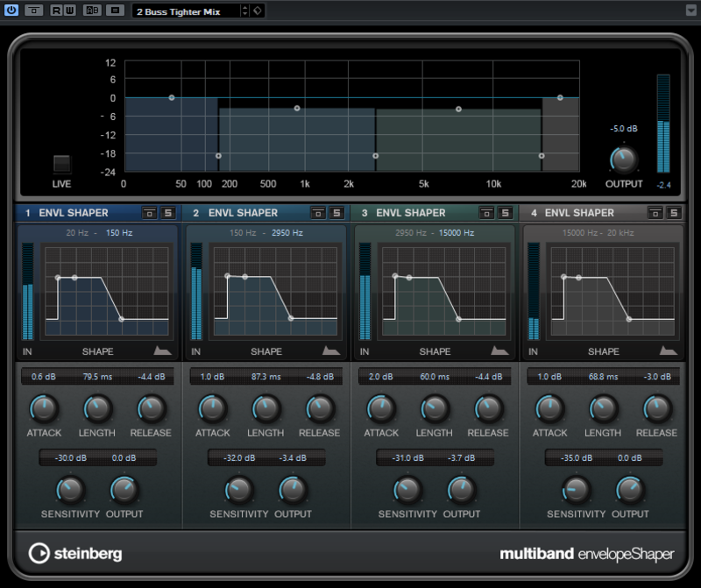
Task: Click band 2 output value '-3.4 dB'
Action: click(x=293, y=458)
